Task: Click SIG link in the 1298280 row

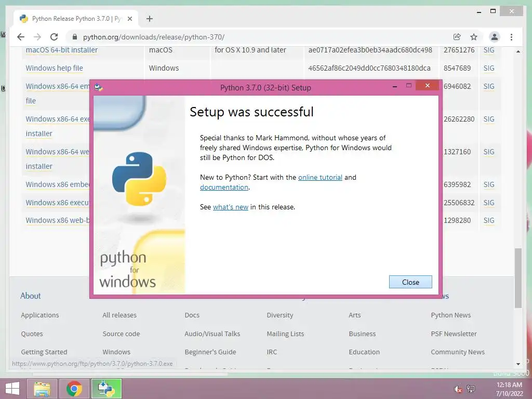Action: [488, 220]
